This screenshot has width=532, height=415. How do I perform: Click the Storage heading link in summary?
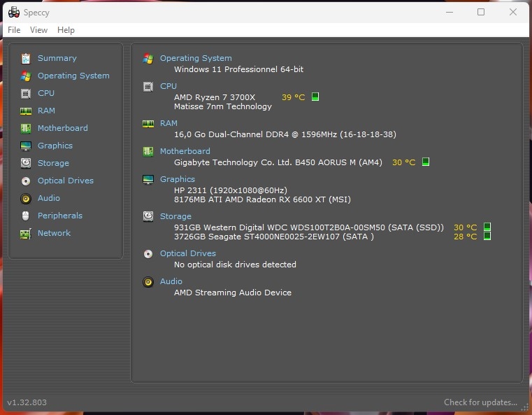[x=175, y=216]
